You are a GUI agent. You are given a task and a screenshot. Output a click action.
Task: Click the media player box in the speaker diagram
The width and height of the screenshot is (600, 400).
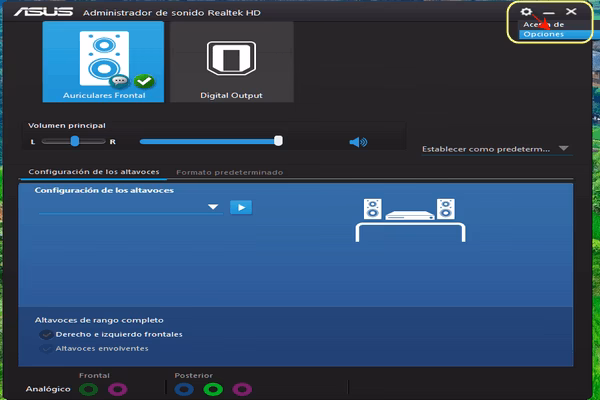(409, 215)
